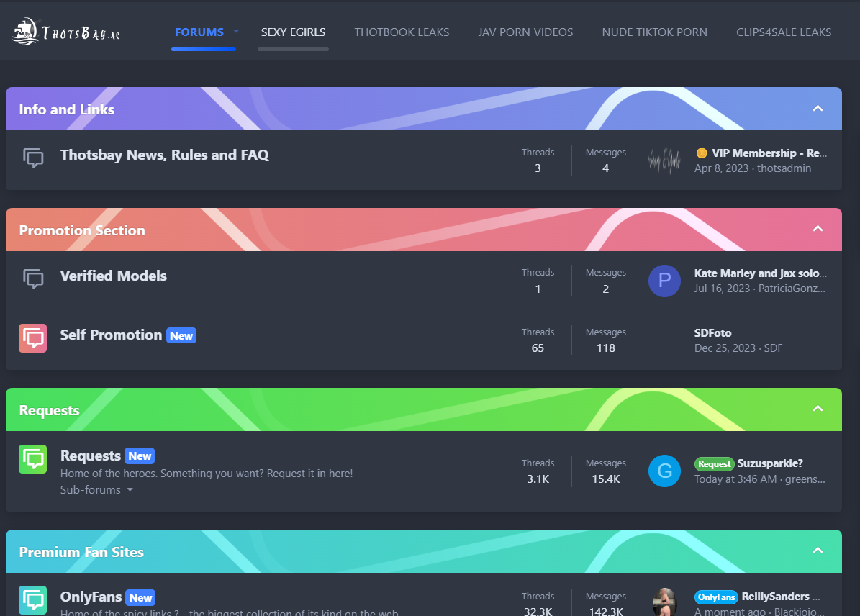
Task: Open avatar next to VIP Membership post
Action: [x=664, y=160]
